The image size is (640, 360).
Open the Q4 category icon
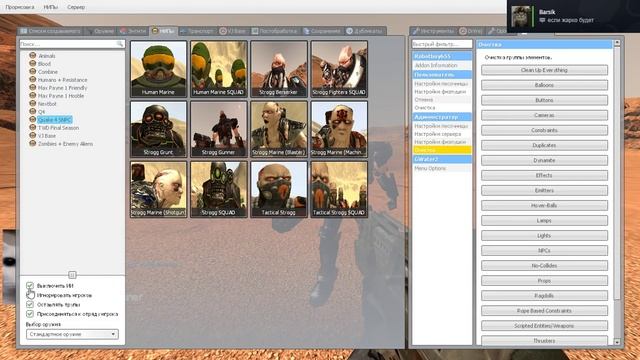point(33,111)
